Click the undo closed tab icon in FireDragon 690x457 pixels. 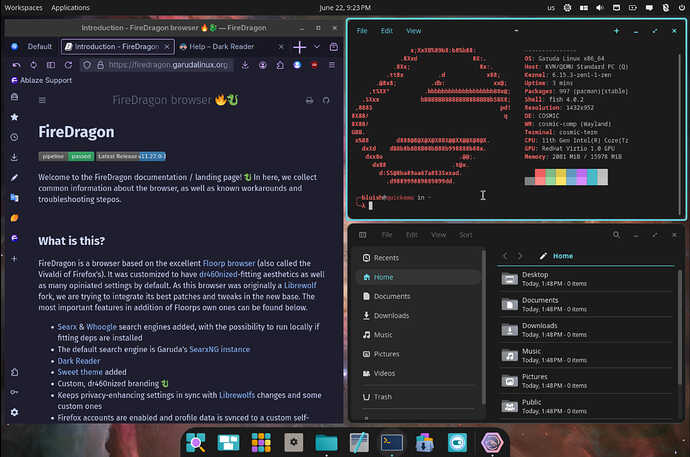point(16,65)
